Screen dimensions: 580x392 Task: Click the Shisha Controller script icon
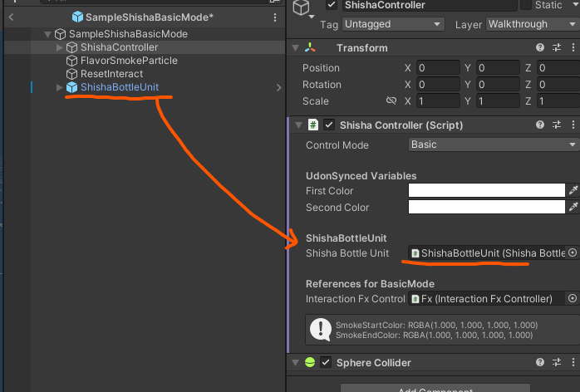pyautogui.click(x=313, y=125)
